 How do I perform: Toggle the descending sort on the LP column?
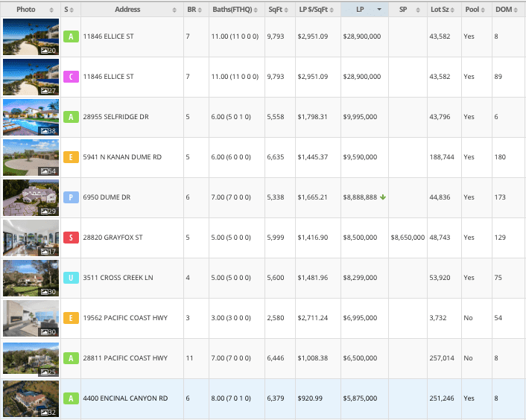[364, 10]
